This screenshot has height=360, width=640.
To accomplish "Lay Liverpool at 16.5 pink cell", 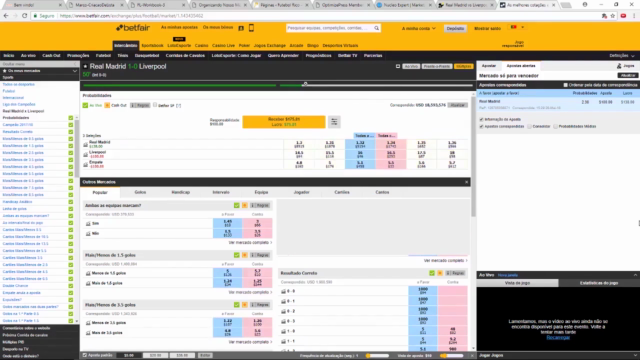I will point(391,155).
